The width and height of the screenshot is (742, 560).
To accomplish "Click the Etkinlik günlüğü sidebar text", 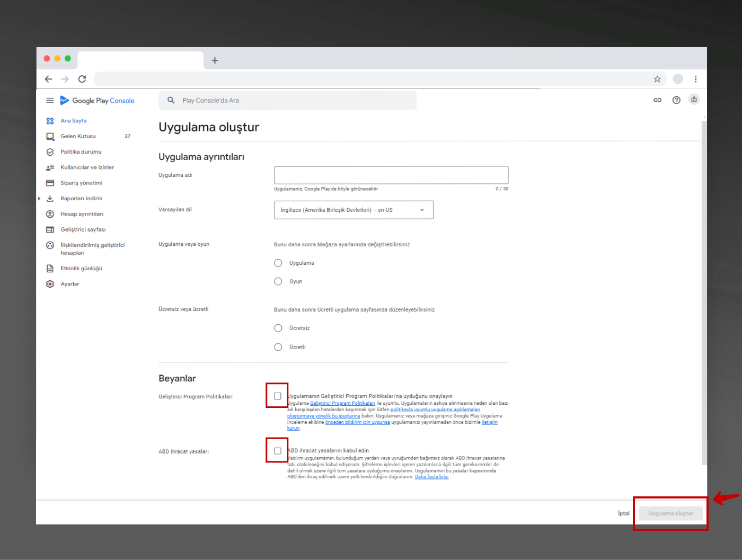I will [81, 269].
